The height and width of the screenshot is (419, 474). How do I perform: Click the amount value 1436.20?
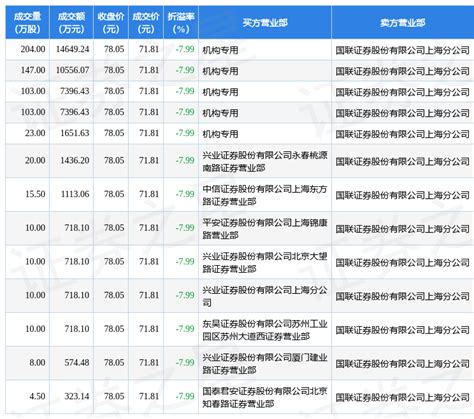coord(75,161)
